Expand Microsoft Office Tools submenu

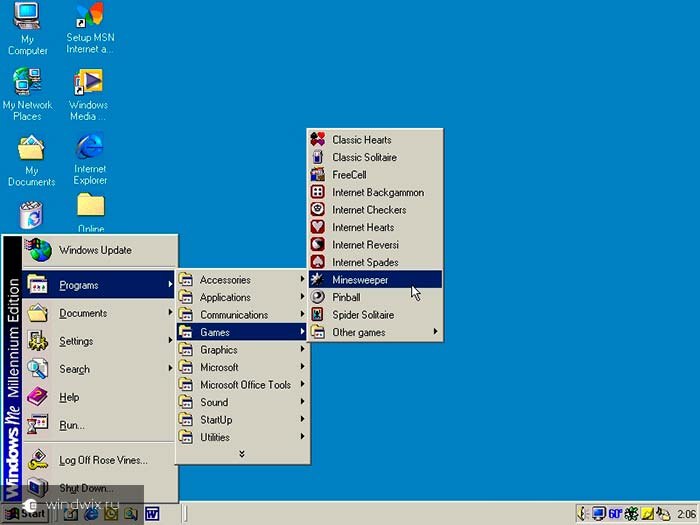242,384
